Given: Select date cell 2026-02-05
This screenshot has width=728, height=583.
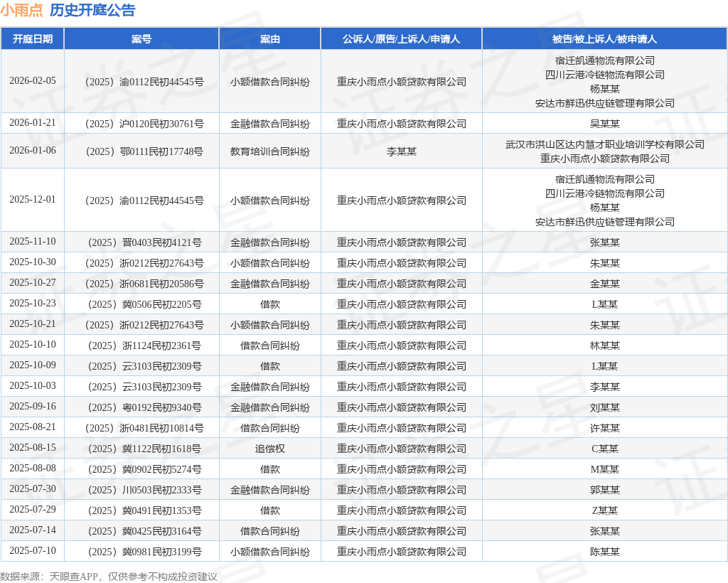Looking at the screenshot, I should [33, 81].
